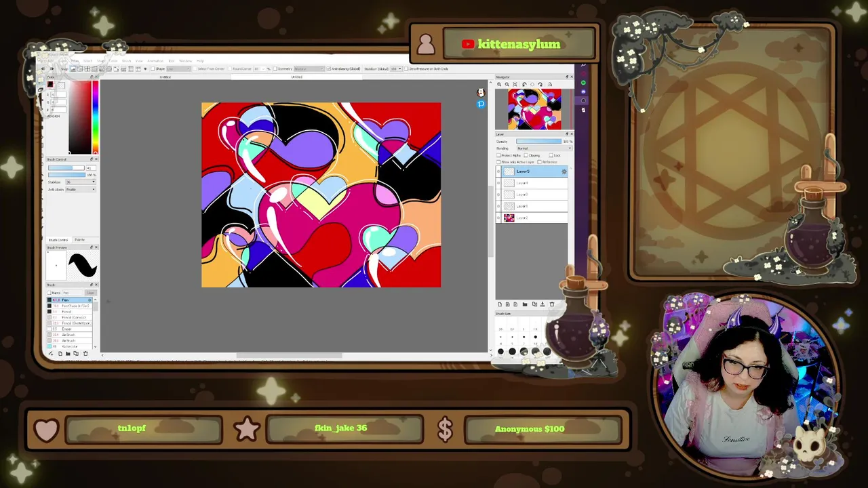The image size is (868, 488).
Task: Delete the layer using the trash icon
Action: pos(552,304)
